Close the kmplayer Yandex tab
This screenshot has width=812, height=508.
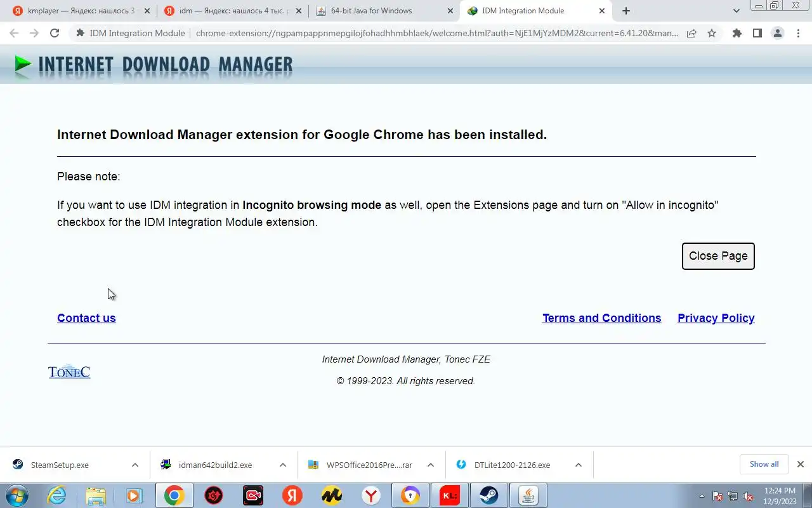click(x=147, y=11)
